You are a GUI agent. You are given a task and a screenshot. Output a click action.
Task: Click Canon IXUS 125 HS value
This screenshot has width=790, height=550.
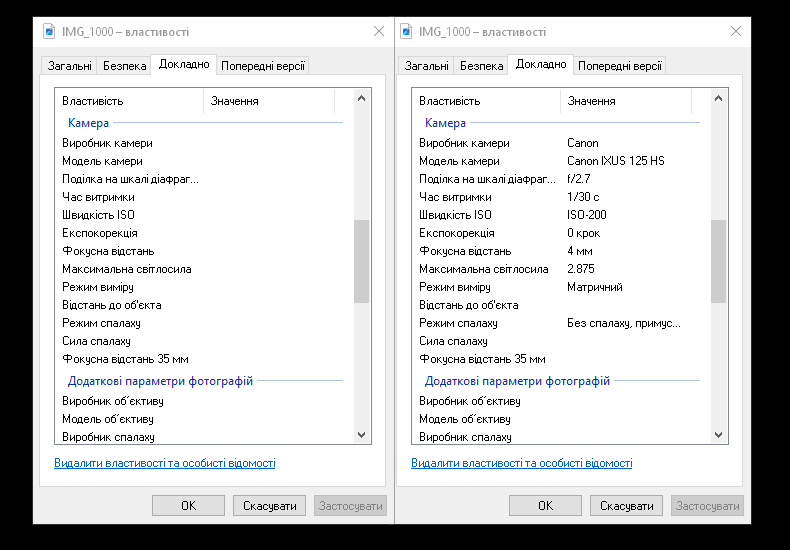tap(616, 161)
